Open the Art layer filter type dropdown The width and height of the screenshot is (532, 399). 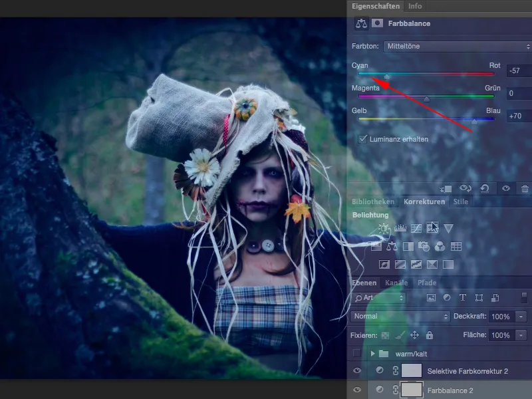tap(379, 298)
